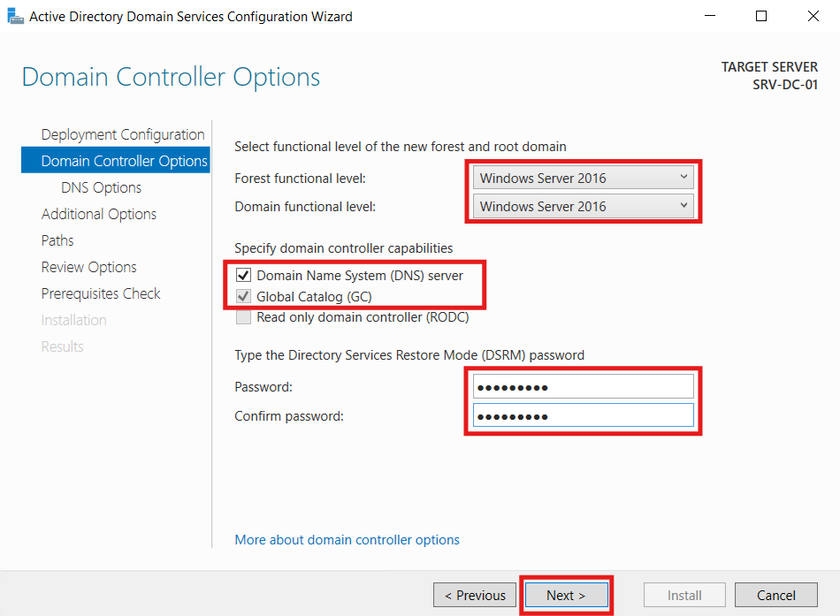Expand the Domain functional level chevron

pos(685,206)
